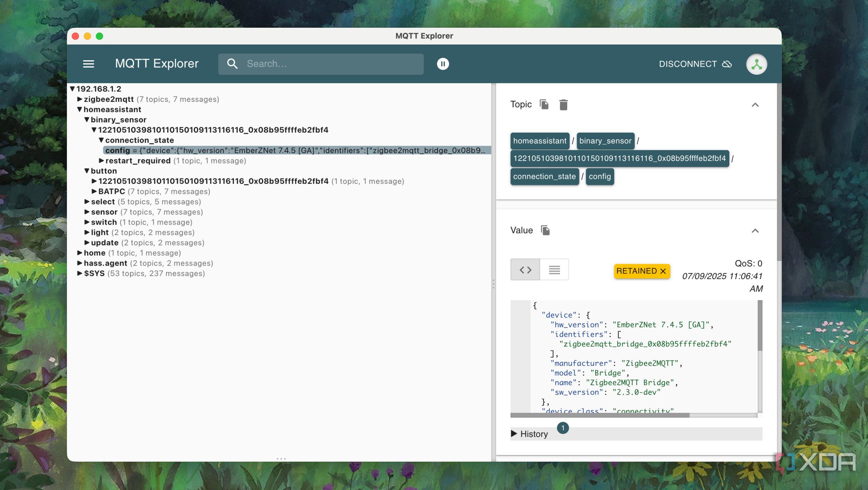Expand the update tree node
The height and width of the screenshot is (490, 868).
(87, 243)
